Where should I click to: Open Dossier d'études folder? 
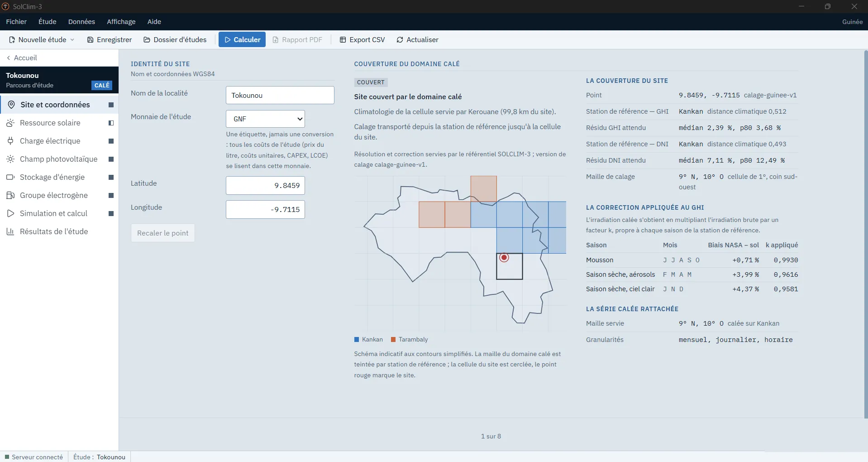(175, 40)
